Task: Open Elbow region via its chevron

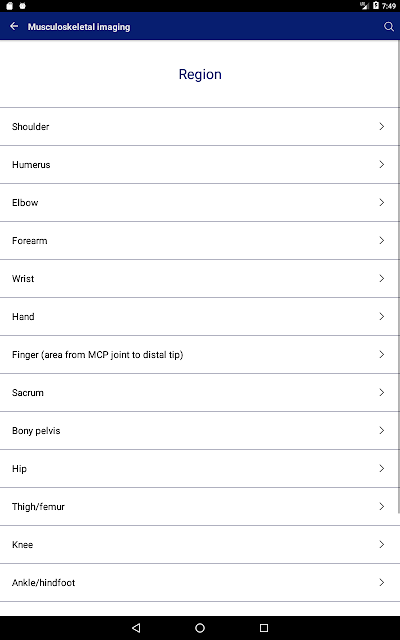Action: [382, 202]
